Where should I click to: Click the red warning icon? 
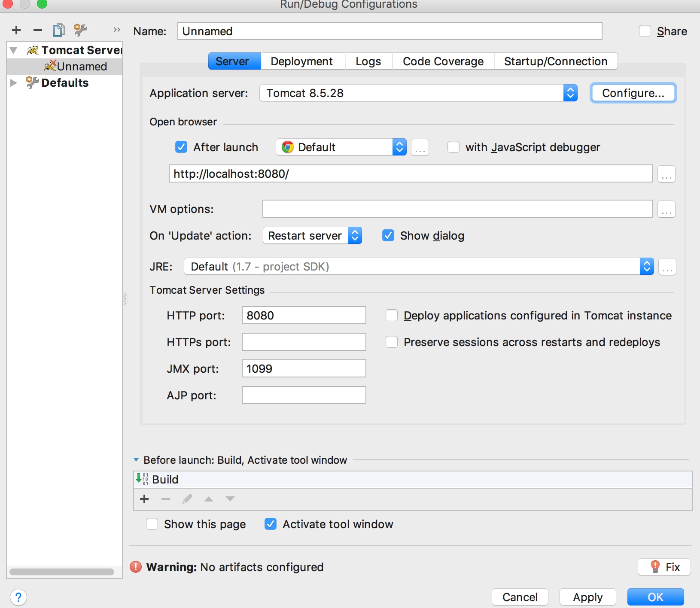[136, 567]
